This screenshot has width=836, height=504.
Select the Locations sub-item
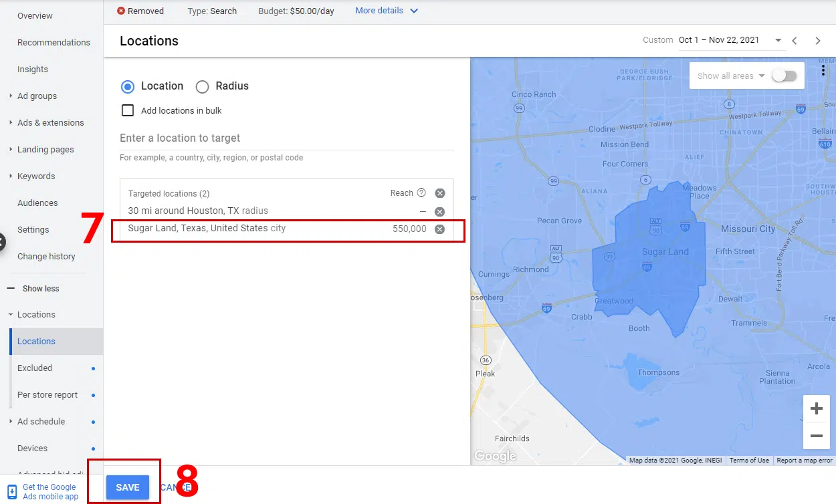point(56,341)
